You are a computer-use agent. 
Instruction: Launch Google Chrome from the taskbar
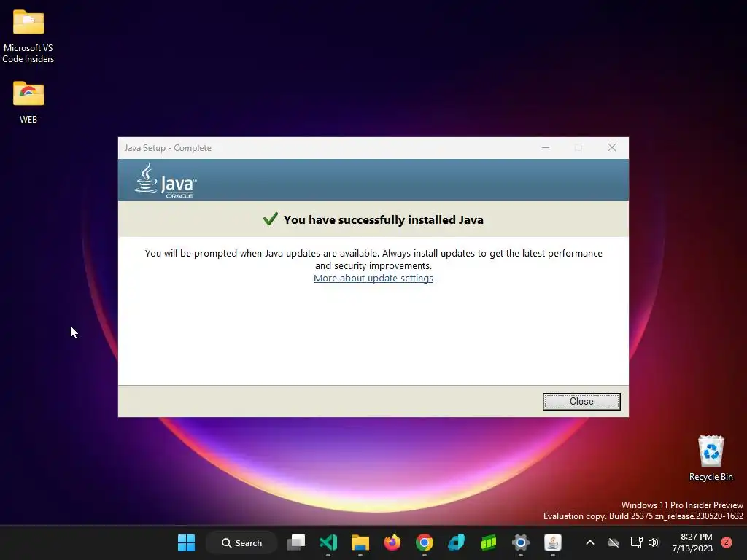tap(424, 542)
